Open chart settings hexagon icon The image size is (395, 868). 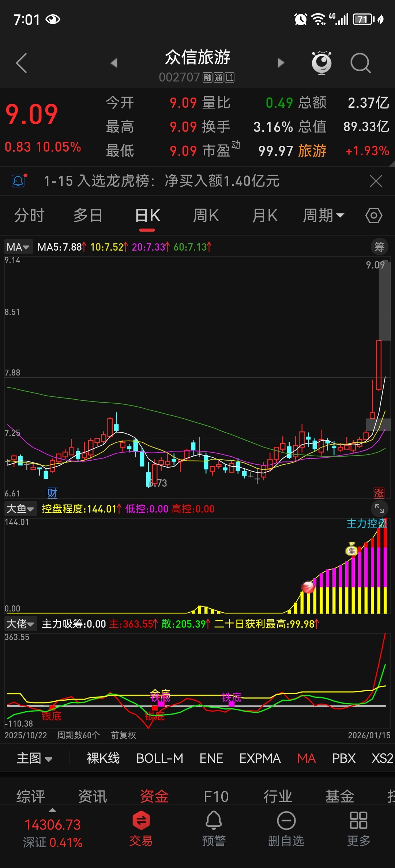pyautogui.click(x=374, y=216)
